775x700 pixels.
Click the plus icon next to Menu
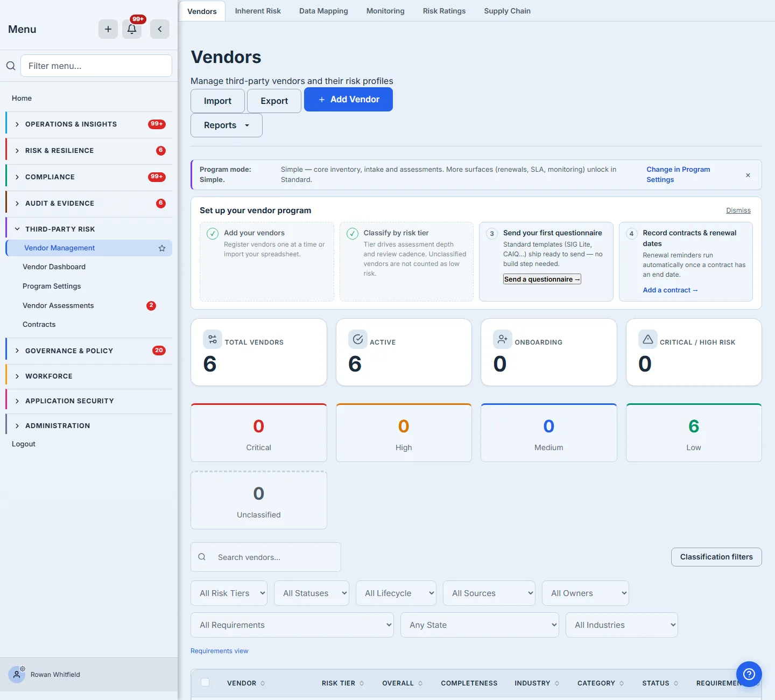pos(108,29)
